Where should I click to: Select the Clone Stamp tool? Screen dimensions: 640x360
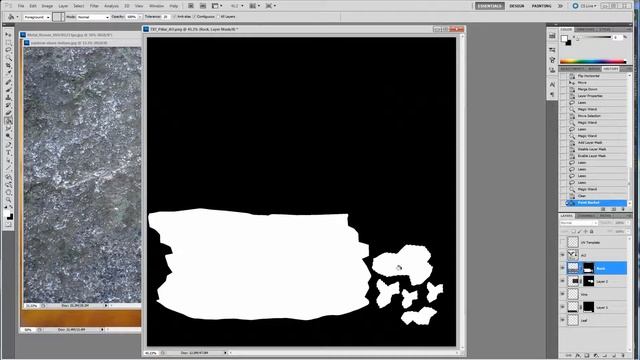point(9,98)
